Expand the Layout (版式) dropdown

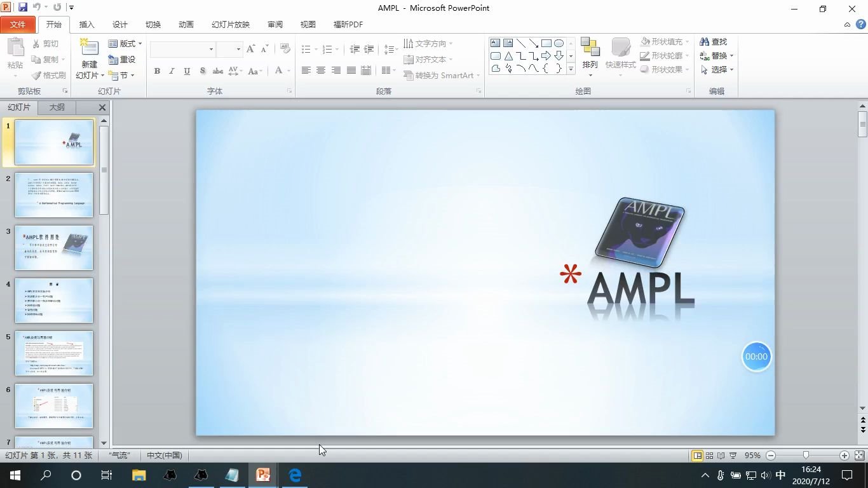coord(140,44)
